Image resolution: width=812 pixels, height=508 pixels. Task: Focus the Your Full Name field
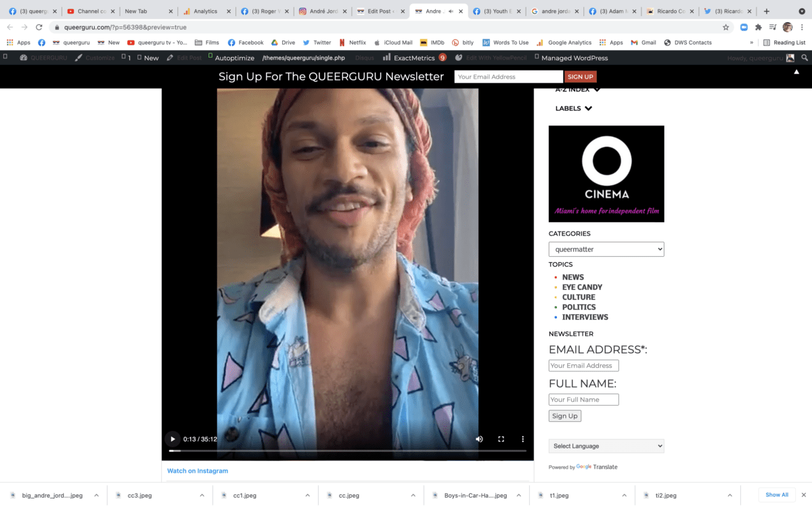[583, 400]
